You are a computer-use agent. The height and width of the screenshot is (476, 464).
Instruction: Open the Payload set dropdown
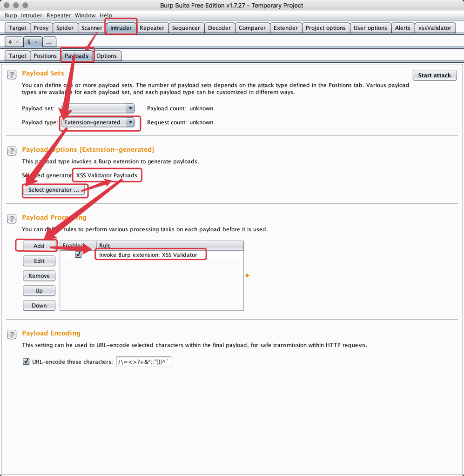click(x=98, y=108)
